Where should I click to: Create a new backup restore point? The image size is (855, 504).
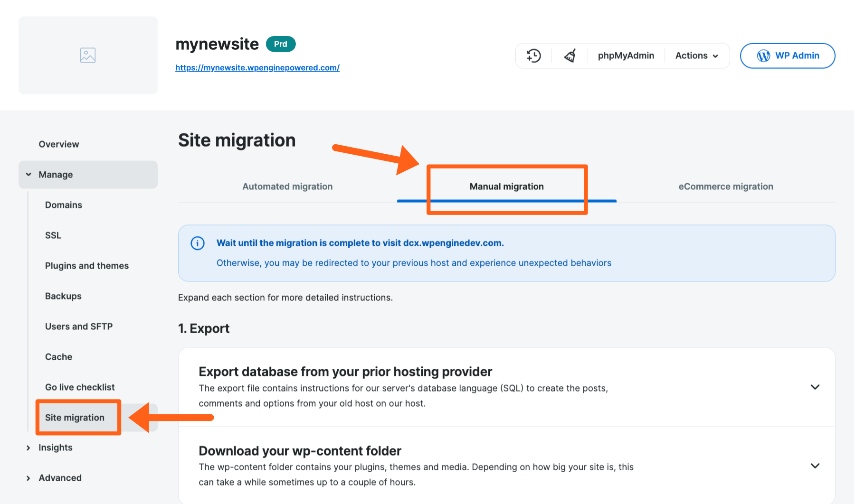(533, 56)
